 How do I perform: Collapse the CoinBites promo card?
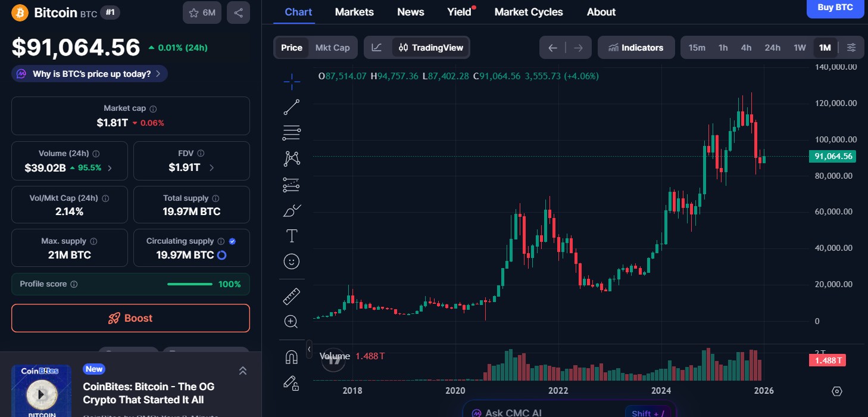242,370
